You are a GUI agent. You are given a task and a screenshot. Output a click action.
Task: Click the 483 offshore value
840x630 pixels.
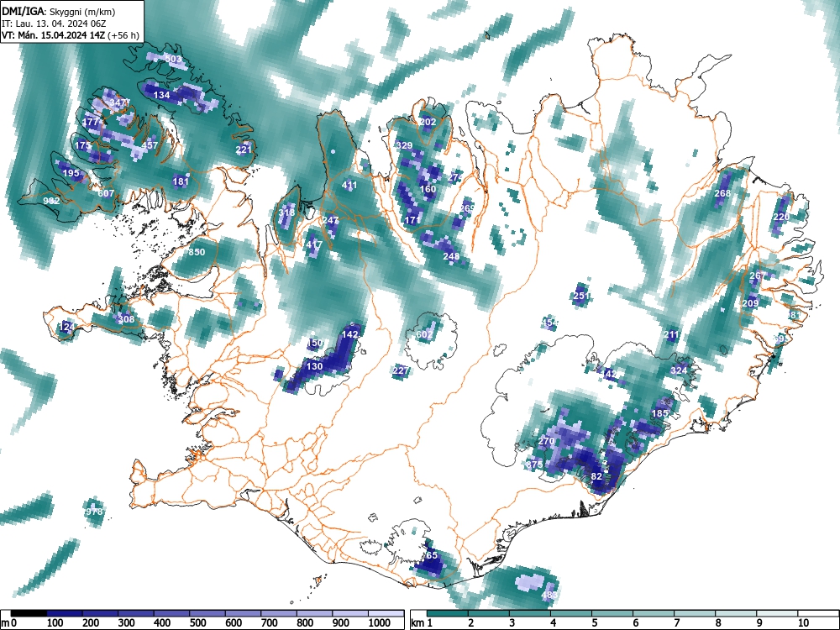pyautogui.click(x=549, y=594)
